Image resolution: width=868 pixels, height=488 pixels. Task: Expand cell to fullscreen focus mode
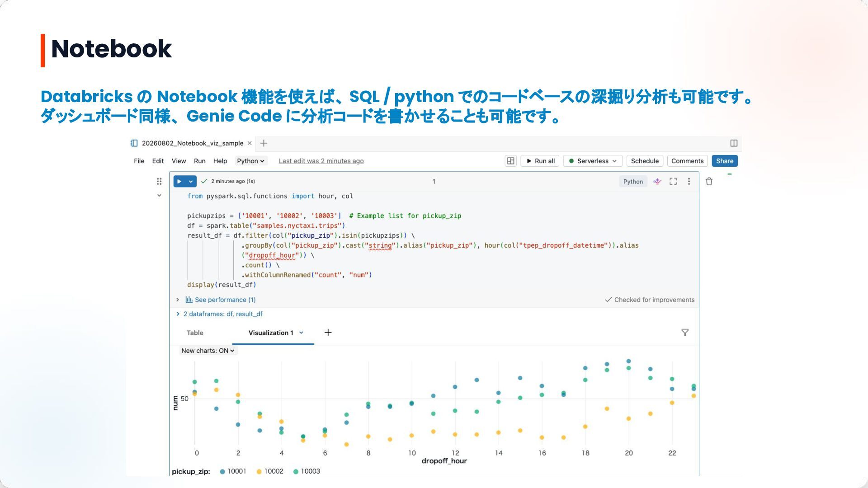673,181
